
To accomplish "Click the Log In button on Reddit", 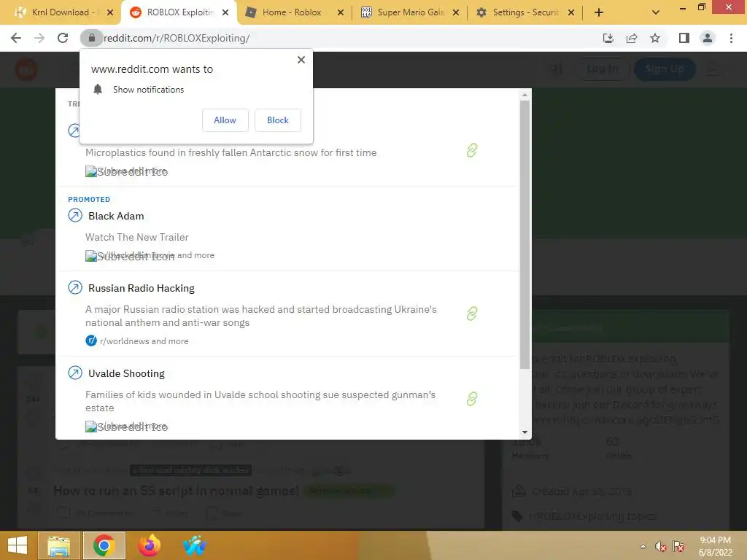I will pyautogui.click(x=602, y=69).
